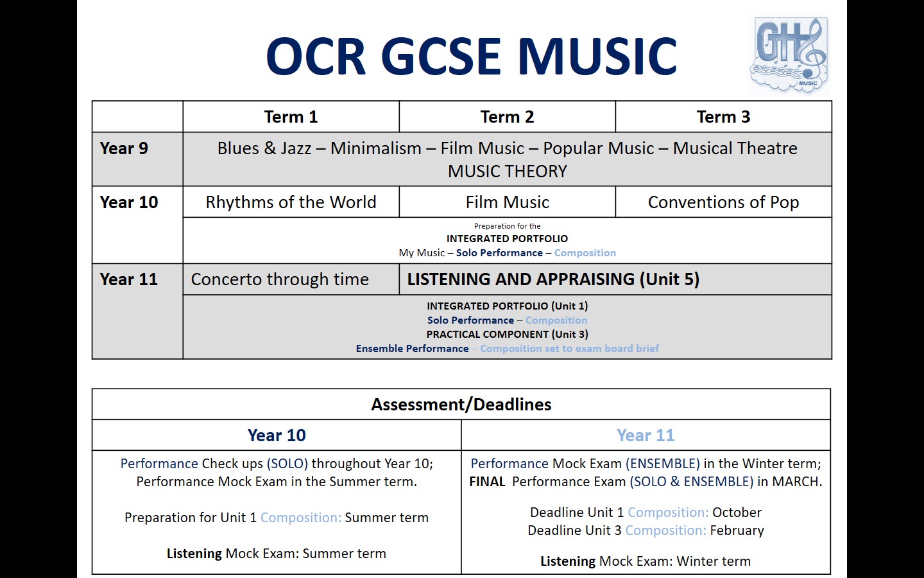Select the Term 2 column header
Image resolution: width=924 pixels, height=578 pixels.
[507, 117]
